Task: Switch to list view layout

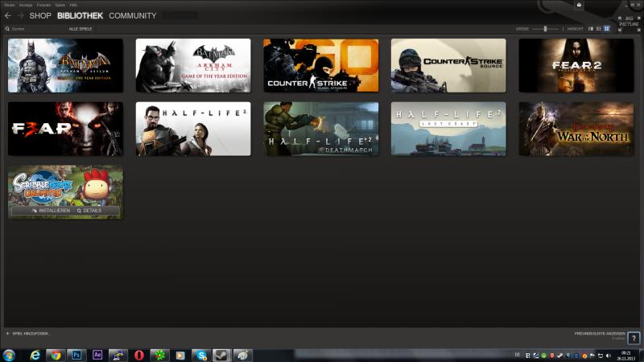Action: [598, 29]
